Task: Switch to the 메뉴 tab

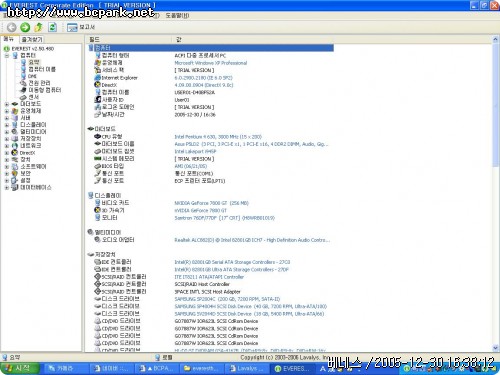Action: coord(9,39)
